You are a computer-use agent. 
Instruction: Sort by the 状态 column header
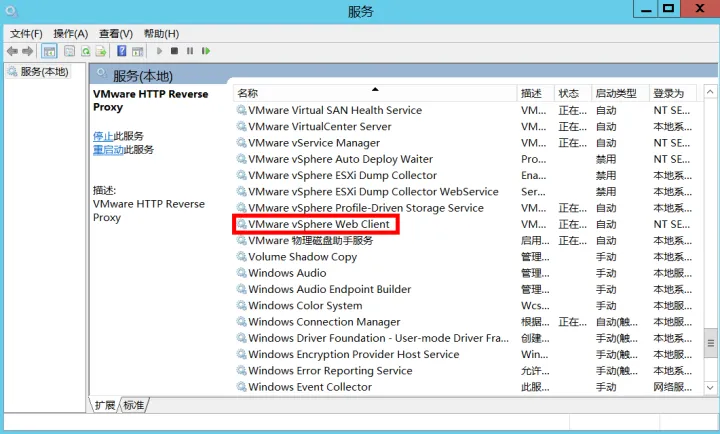(x=573, y=93)
